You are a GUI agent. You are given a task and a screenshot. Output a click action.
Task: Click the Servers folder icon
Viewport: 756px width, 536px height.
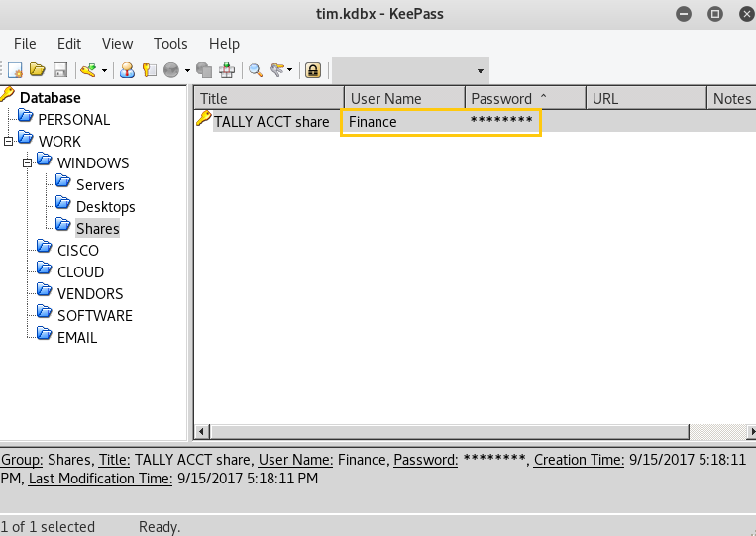(x=62, y=181)
